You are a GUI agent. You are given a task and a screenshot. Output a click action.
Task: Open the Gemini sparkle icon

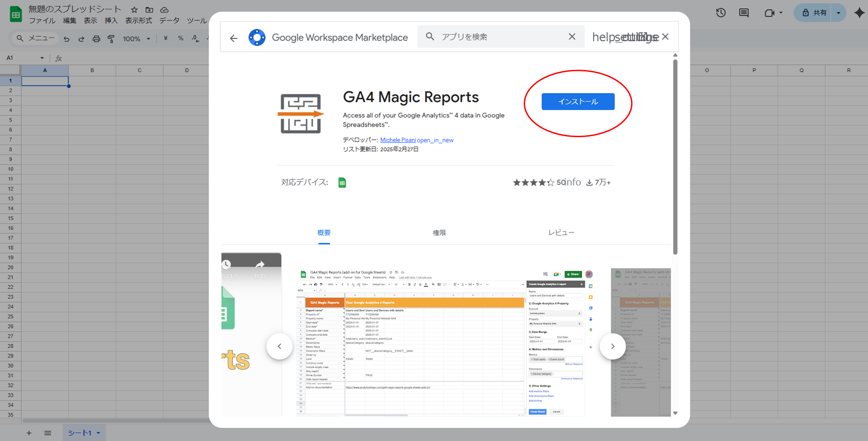point(859,13)
